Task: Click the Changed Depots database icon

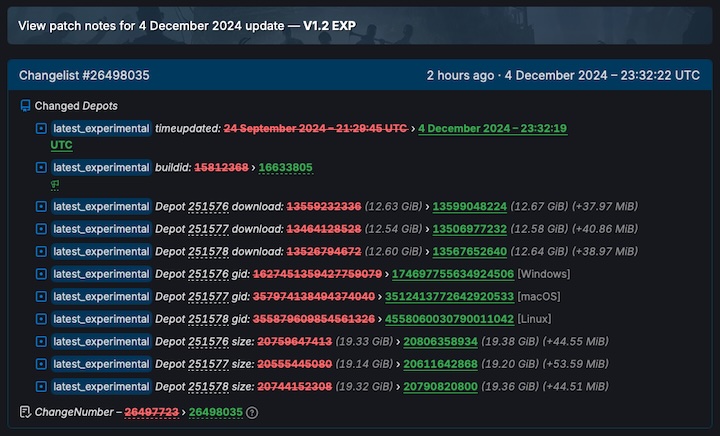Action: tap(26, 106)
